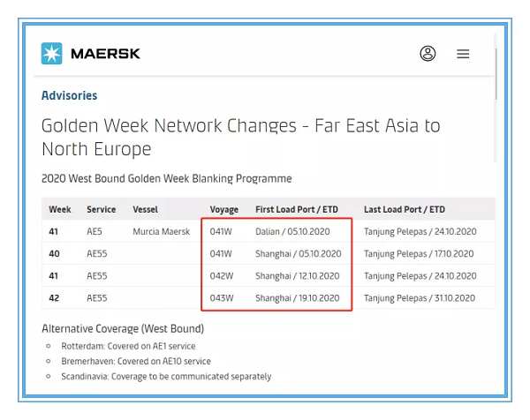Select the Vessel column header
This screenshot has height=420, width=530.
(146, 209)
